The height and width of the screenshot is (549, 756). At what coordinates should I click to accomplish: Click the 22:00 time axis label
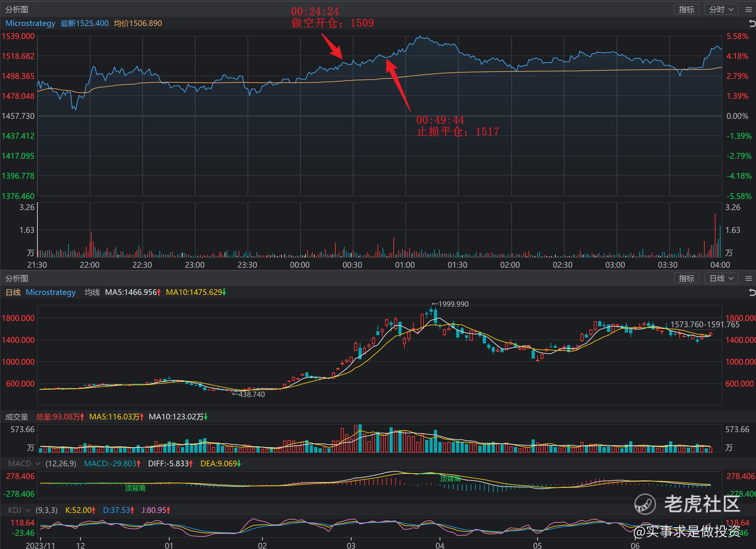90,265
